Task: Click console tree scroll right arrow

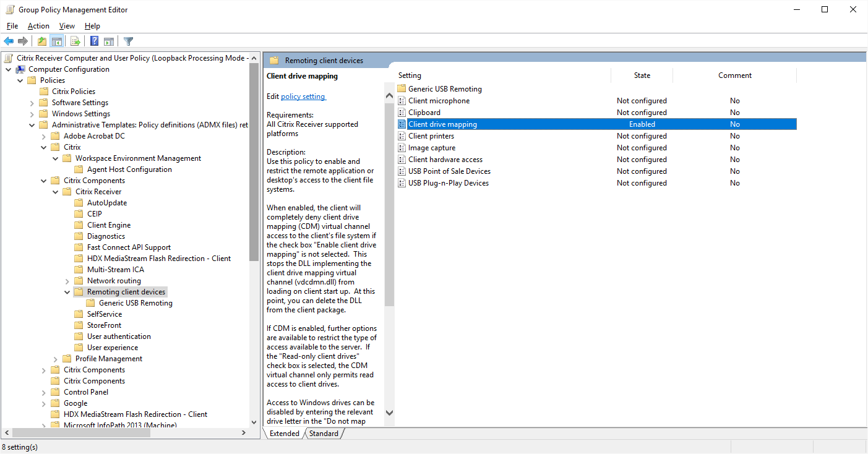Action: point(244,433)
